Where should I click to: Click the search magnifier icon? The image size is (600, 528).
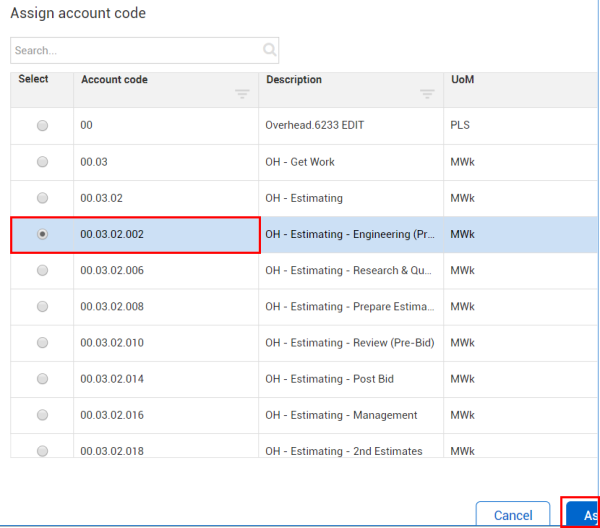(x=268, y=50)
